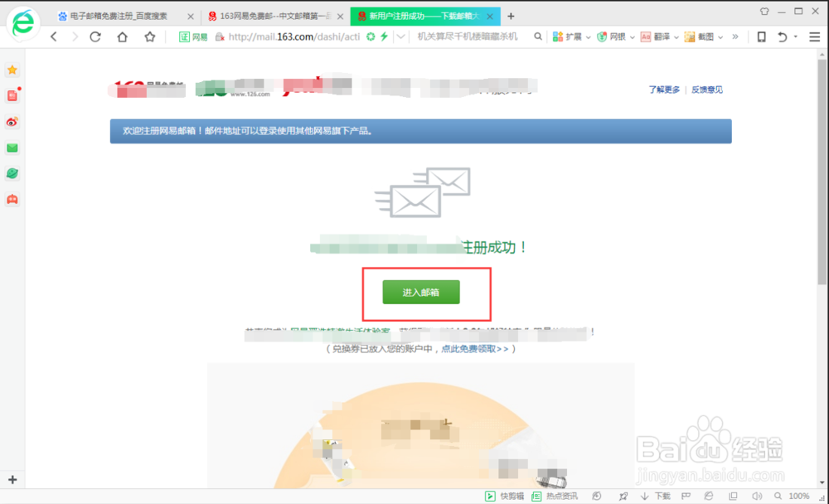Viewport: 829px width, 504px height.
Task: Open 下载 downloads in the status bar
Action: [x=655, y=496]
